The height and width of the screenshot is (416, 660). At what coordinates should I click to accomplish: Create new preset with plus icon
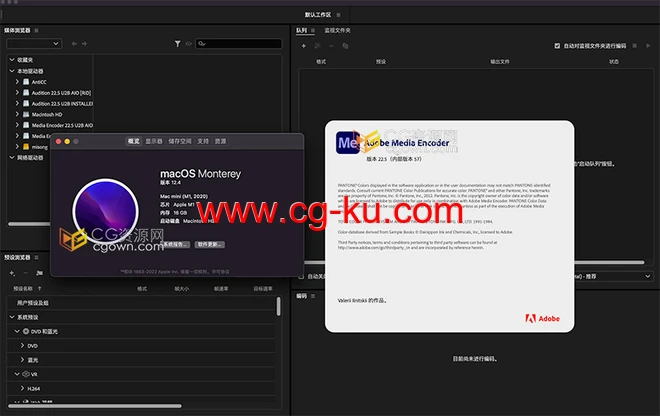(x=12, y=273)
